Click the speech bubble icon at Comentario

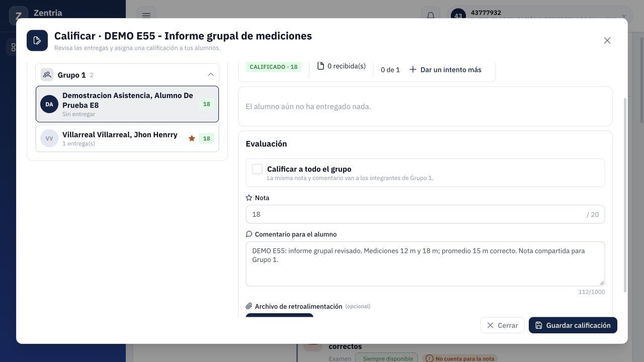[x=249, y=234]
